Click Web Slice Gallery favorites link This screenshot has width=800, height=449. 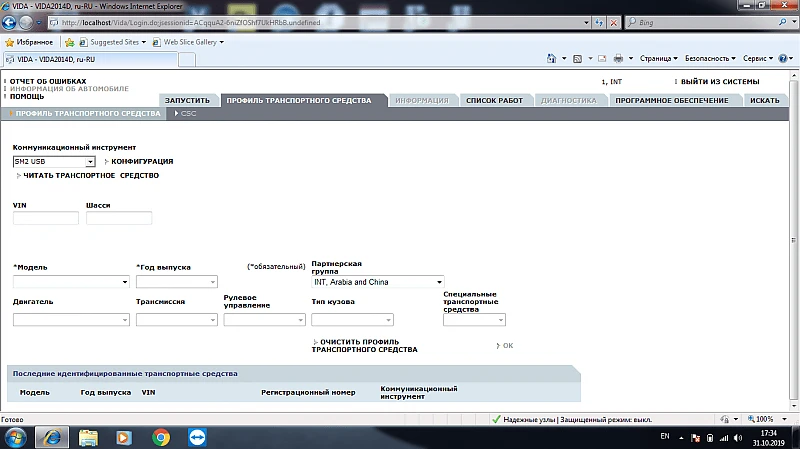[x=188, y=42]
